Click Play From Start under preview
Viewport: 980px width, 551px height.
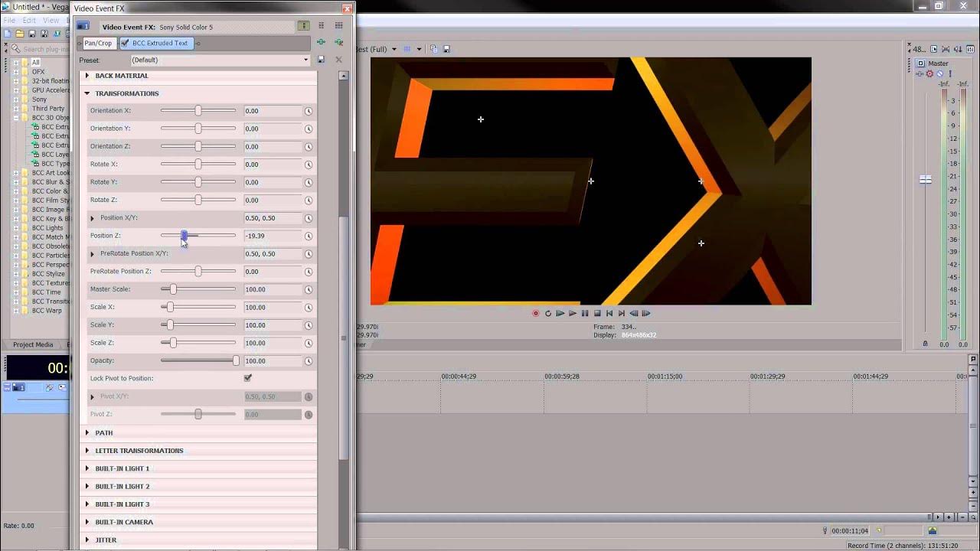click(x=560, y=313)
